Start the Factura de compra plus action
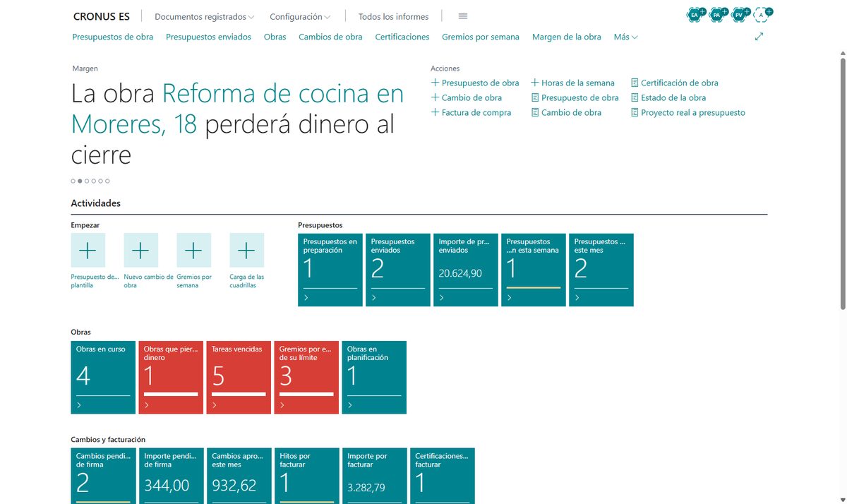The image size is (847, 504). pyautogui.click(x=471, y=112)
